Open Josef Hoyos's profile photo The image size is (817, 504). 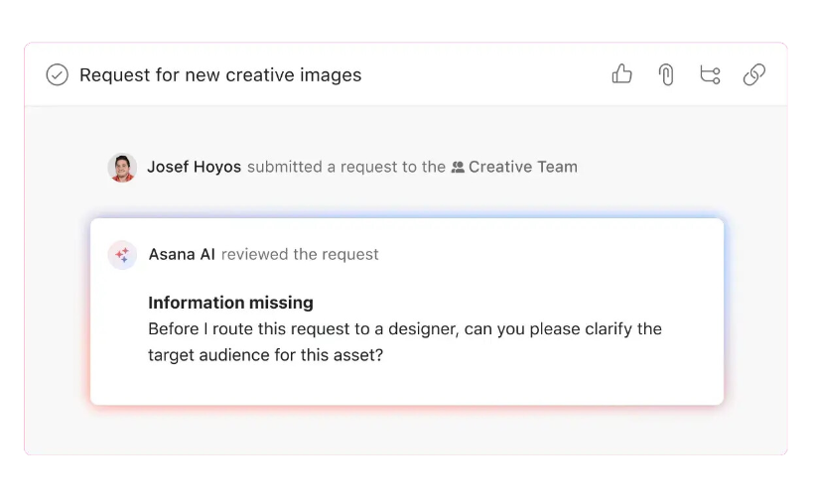(x=122, y=168)
